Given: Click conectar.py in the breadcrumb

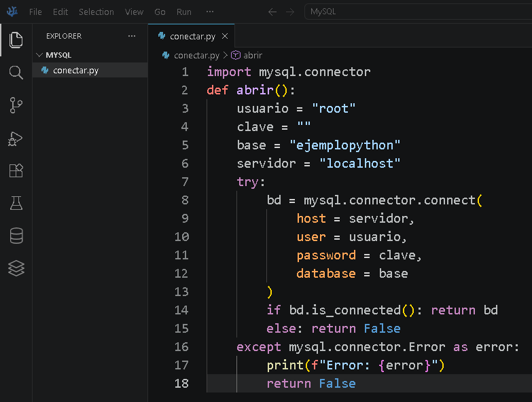Looking at the screenshot, I should point(196,55).
